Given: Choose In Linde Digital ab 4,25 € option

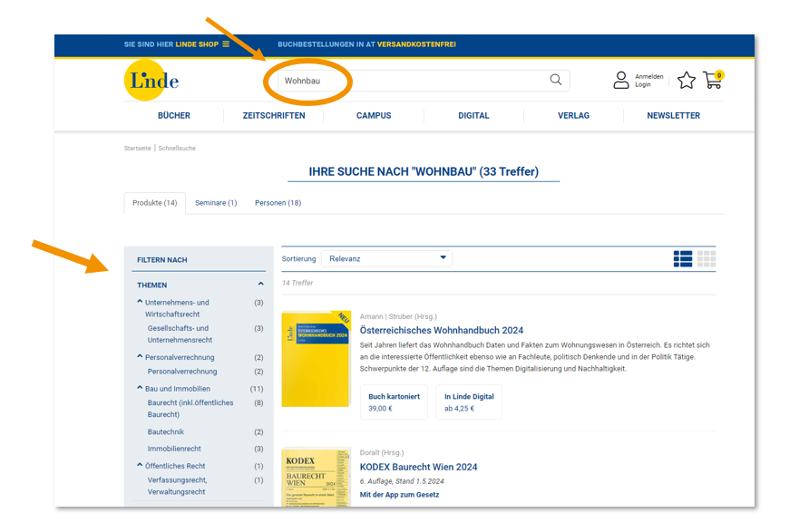Looking at the screenshot, I should [x=469, y=402].
